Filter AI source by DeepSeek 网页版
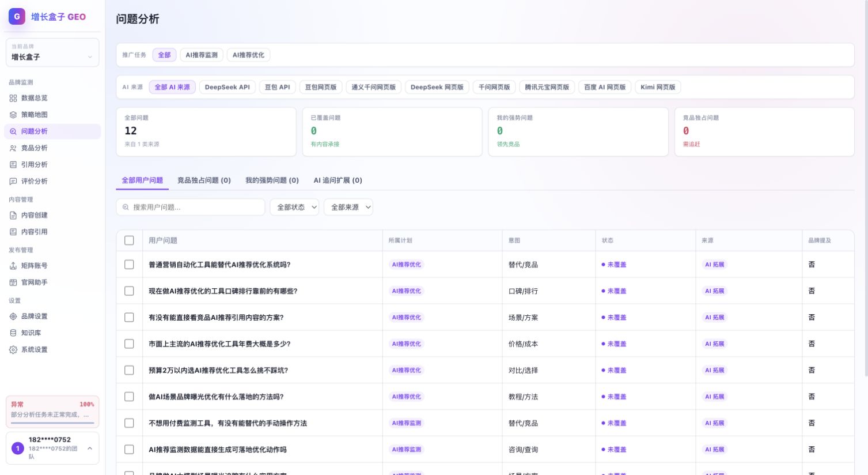This screenshot has height=475, width=868. click(x=437, y=87)
